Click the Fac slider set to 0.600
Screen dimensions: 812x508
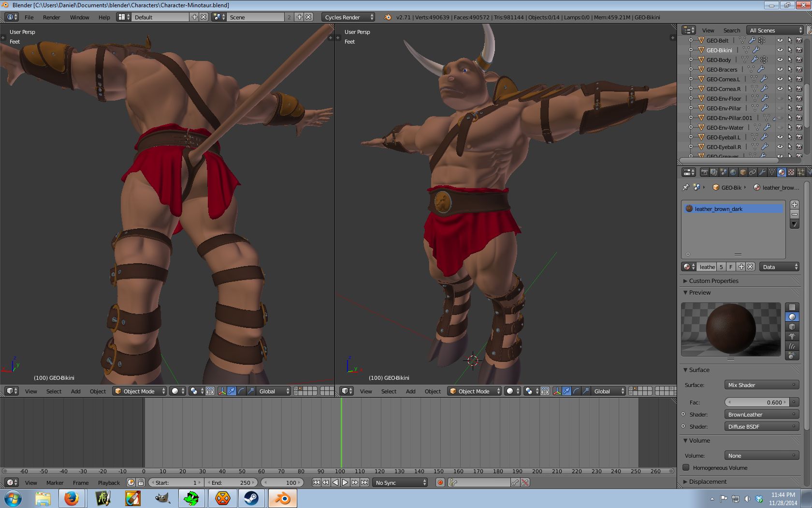point(756,402)
